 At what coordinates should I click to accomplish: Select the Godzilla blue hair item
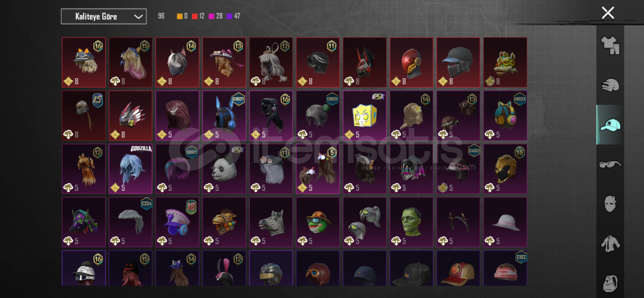(x=130, y=169)
